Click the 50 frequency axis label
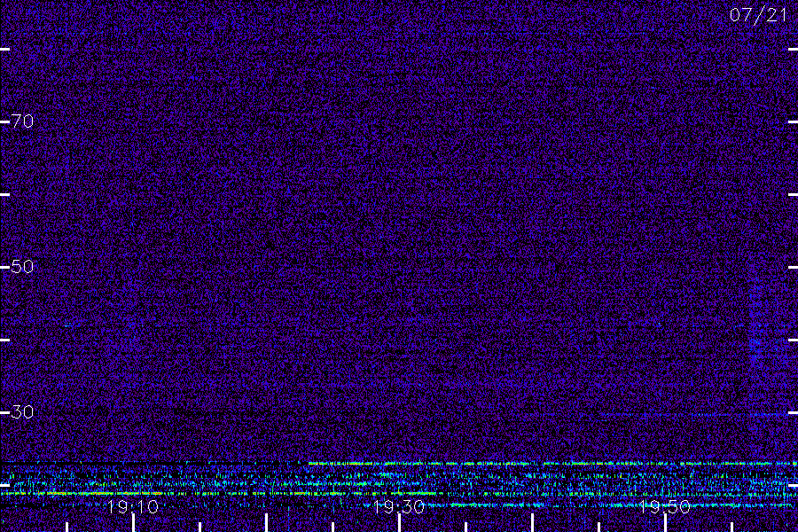The height and width of the screenshot is (532, 798). coord(22,266)
